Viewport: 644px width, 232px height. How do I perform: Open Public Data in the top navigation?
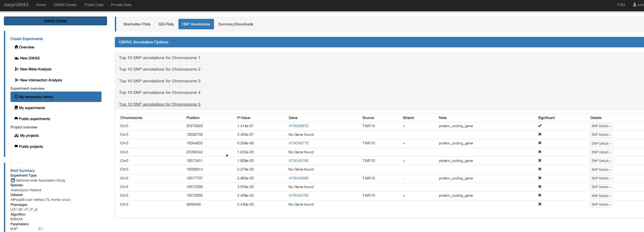pos(94,5)
